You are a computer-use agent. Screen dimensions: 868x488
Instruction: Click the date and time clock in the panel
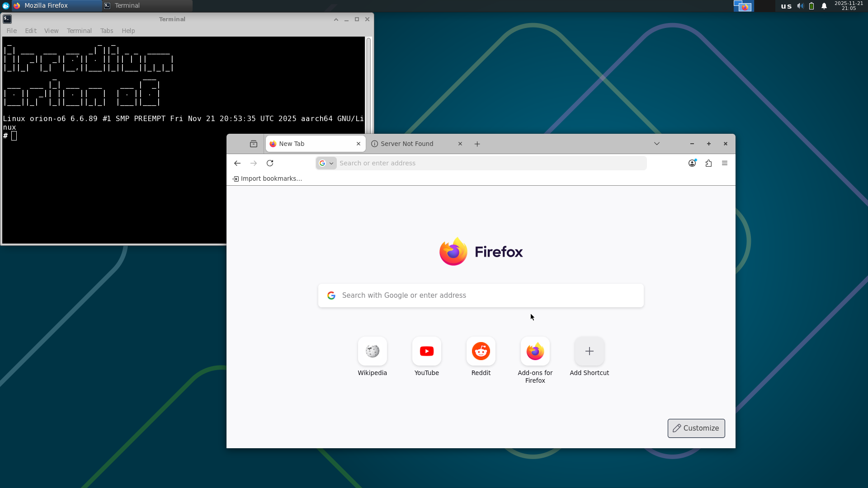(x=849, y=6)
